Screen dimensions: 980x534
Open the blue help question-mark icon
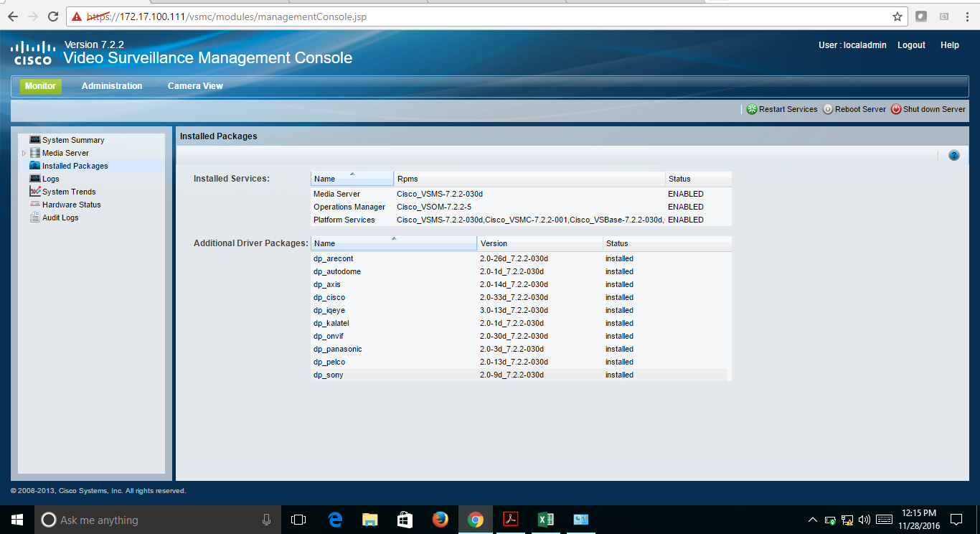click(953, 155)
